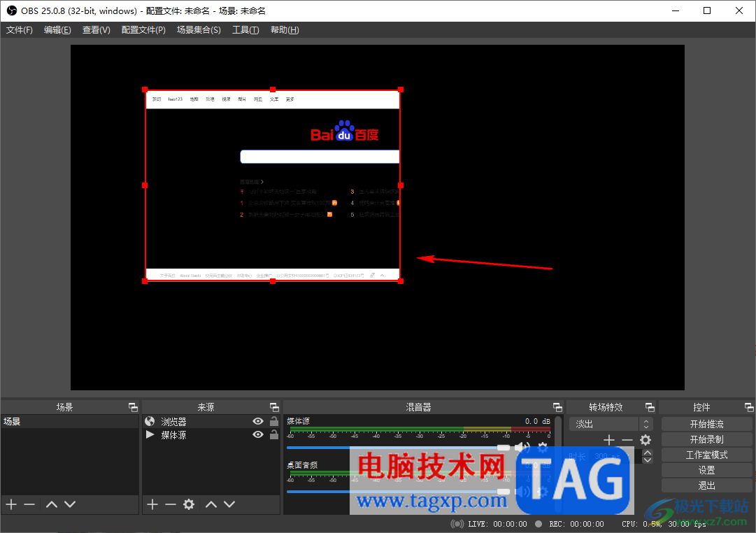
Task: Click the LIVE: 00:00:00 timer text
Action: (497, 524)
